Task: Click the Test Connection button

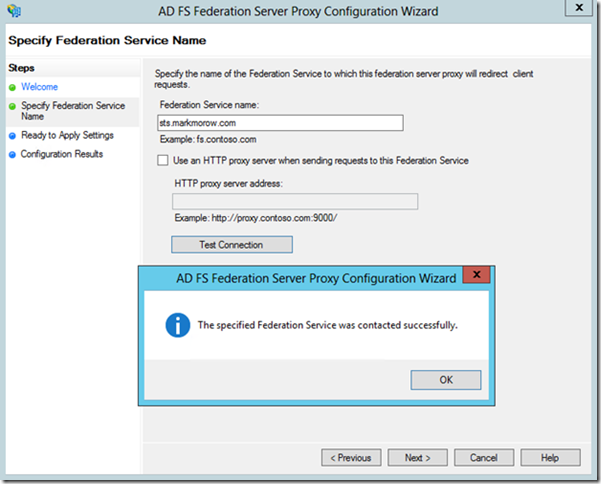Action: pyautogui.click(x=232, y=244)
